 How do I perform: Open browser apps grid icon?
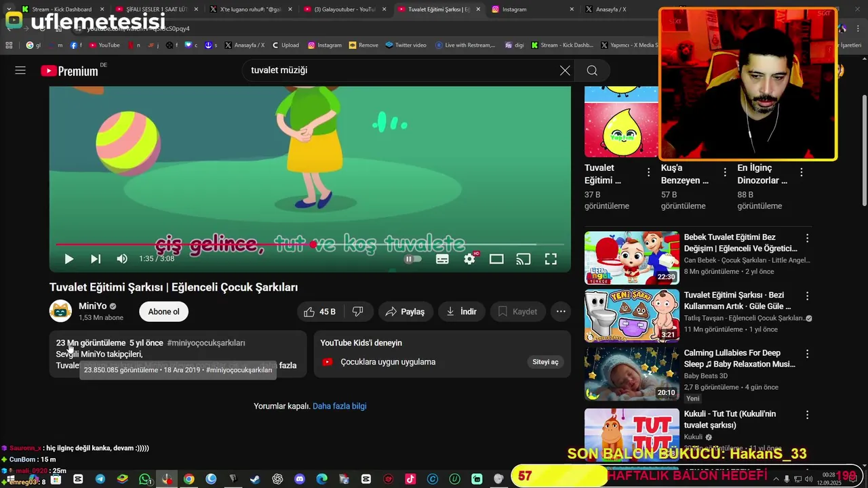coord(9,45)
